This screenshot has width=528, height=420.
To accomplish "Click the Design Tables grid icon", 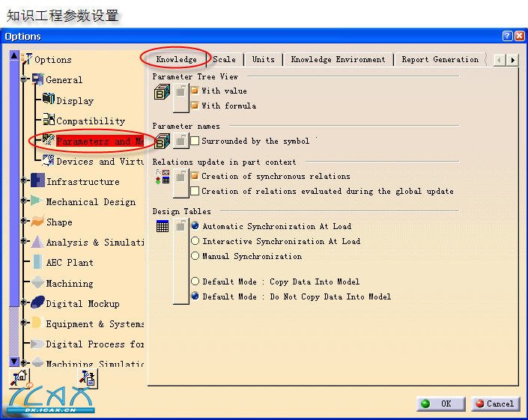I will [163, 226].
